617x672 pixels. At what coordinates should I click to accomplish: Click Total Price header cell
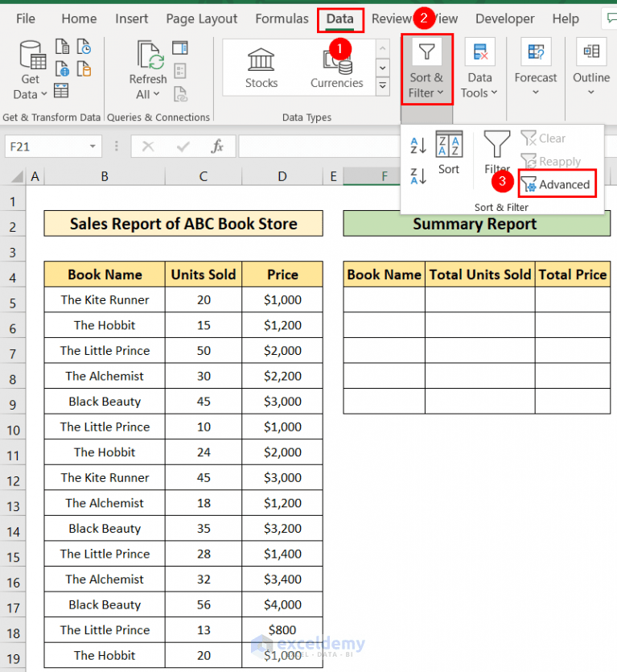tap(573, 274)
